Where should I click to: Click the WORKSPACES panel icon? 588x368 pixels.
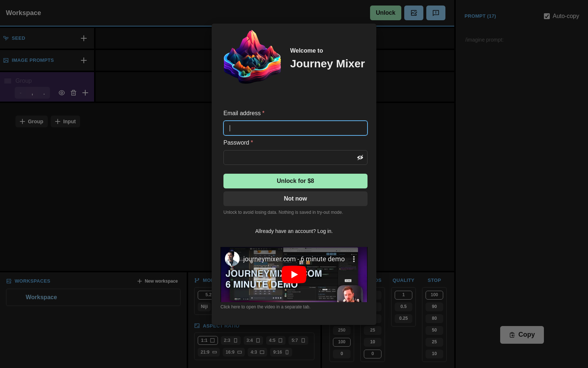9,281
